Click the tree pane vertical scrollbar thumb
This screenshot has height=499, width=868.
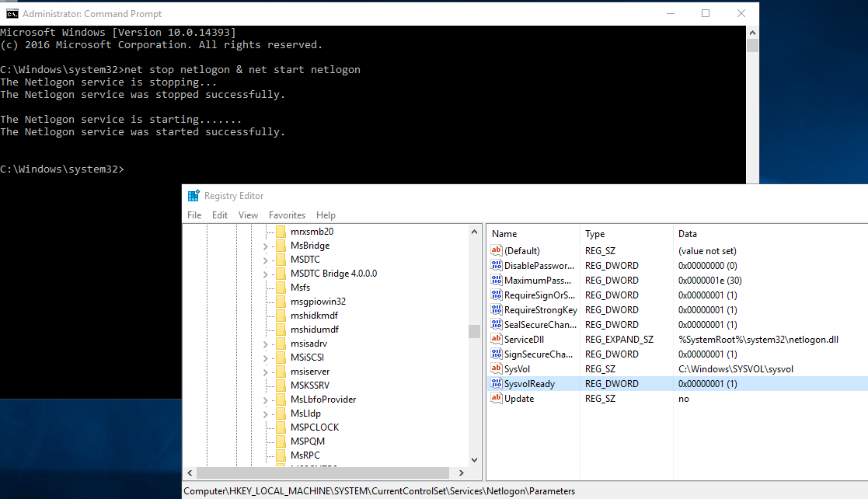pyautogui.click(x=474, y=332)
